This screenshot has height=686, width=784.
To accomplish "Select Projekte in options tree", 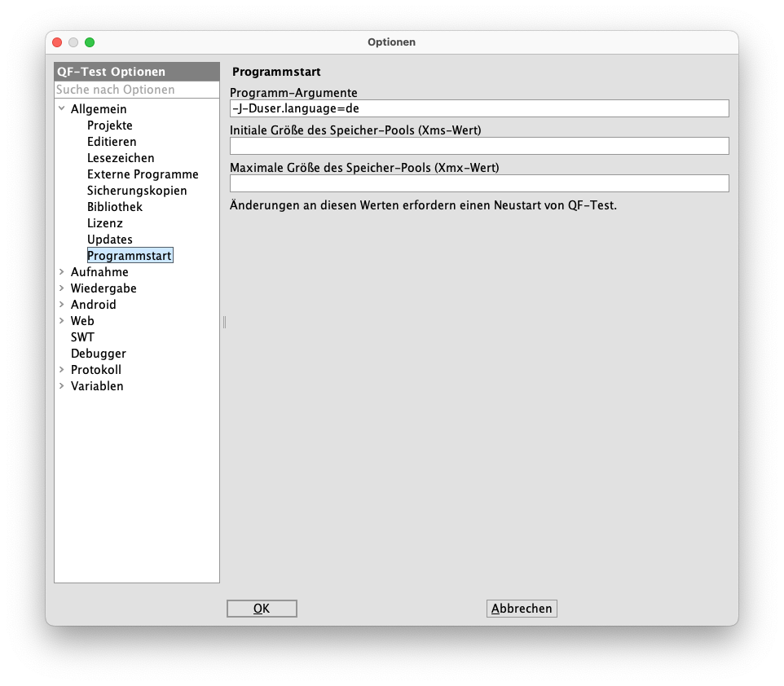I will (x=109, y=125).
